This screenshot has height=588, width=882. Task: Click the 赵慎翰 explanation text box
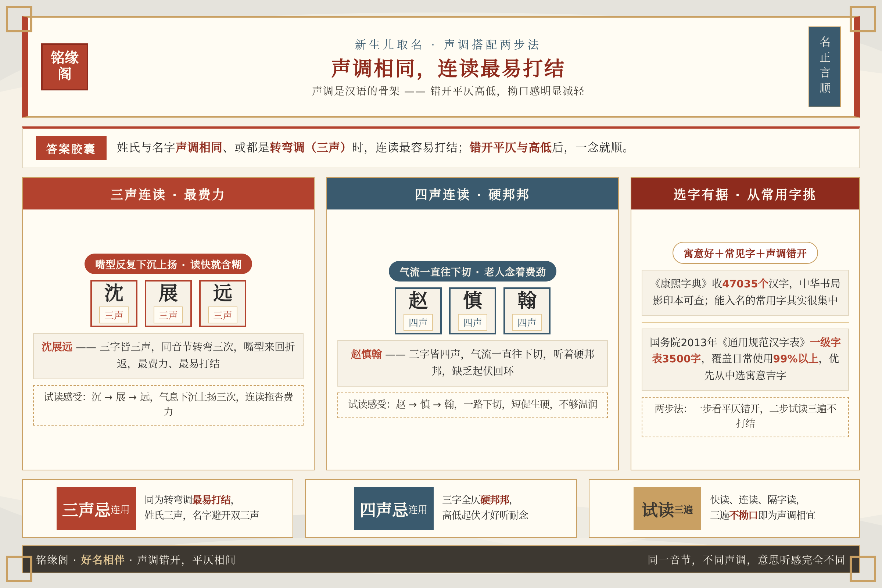pos(473,363)
